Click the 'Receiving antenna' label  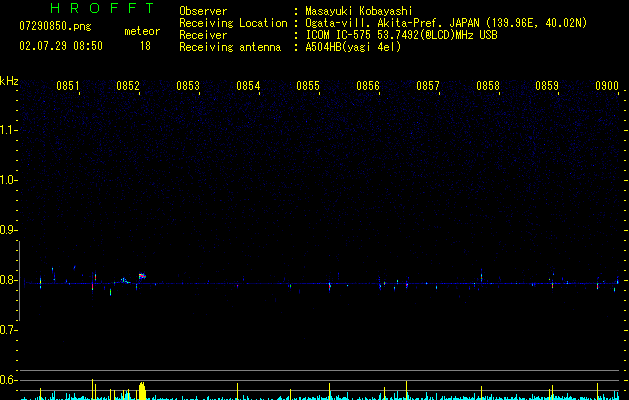pyautogui.click(x=230, y=47)
